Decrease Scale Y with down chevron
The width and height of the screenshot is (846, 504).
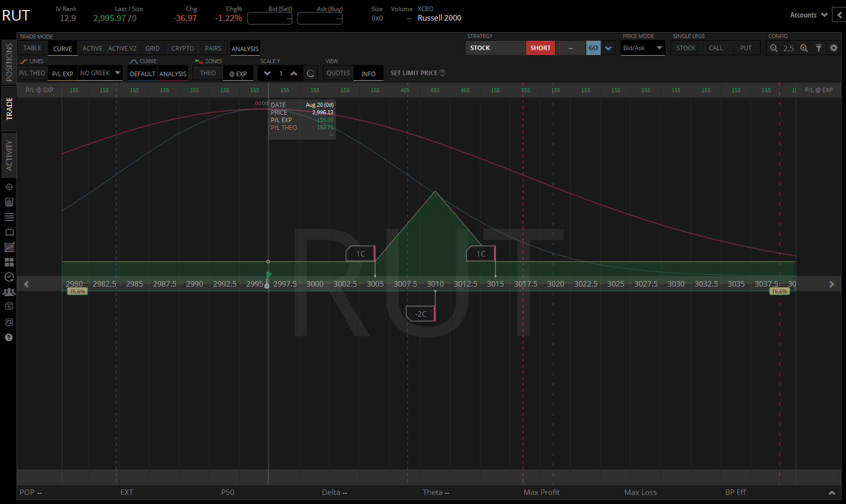(267, 74)
